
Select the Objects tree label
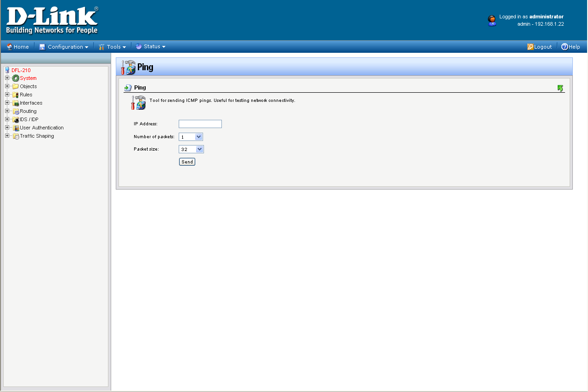pyautogui.click(x=28, y=86)
